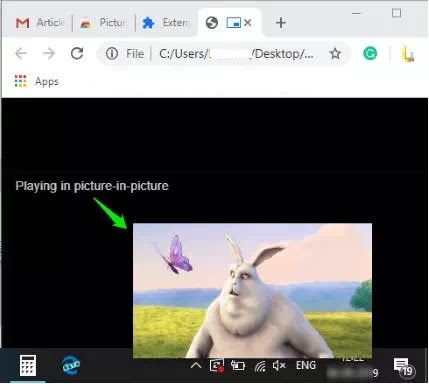
Task: Open the Action Center notifications
Action: click(x=405, y=367)
